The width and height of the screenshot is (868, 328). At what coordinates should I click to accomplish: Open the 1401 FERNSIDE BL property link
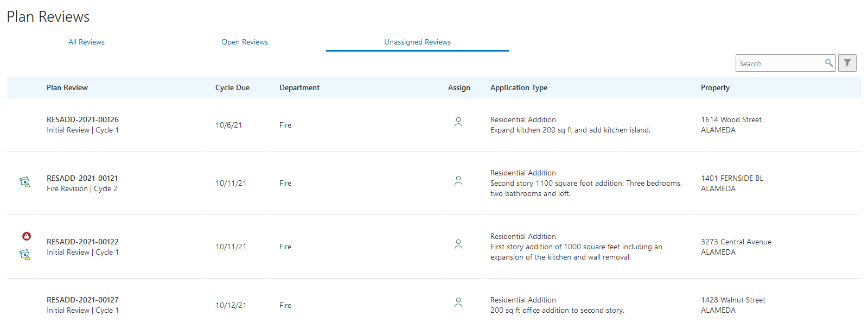(732, 178)
